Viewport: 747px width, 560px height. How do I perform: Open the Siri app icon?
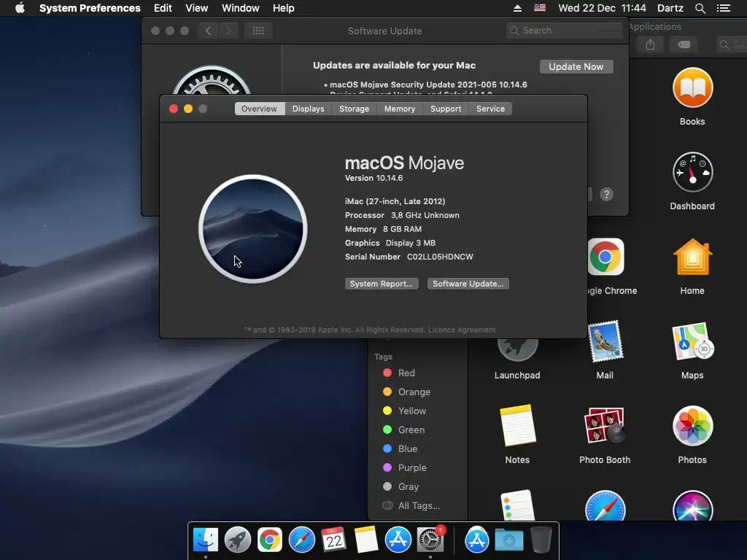(x=692, y=505)
